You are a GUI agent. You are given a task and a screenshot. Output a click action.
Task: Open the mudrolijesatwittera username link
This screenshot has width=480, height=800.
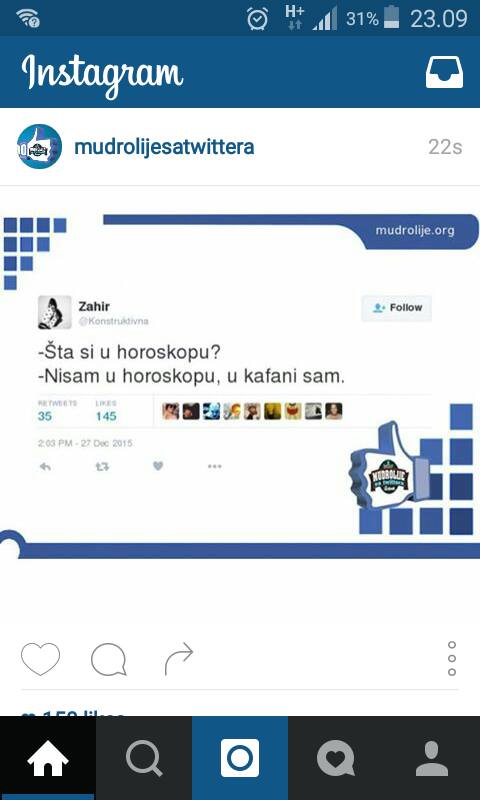point(164,147)
